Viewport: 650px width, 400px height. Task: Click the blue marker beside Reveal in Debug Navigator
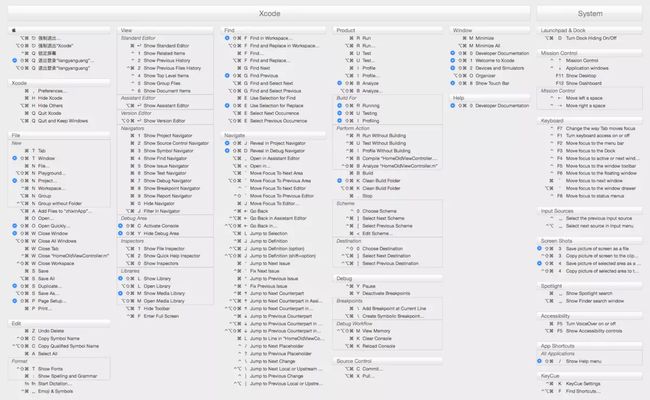[x=227, y=150]
